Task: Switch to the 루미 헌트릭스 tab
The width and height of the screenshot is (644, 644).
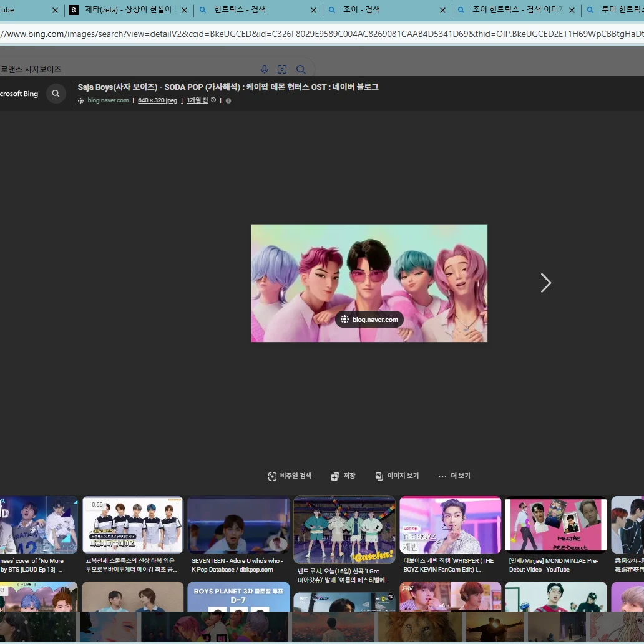Action: pyautogui.click(x=614, y=10)
